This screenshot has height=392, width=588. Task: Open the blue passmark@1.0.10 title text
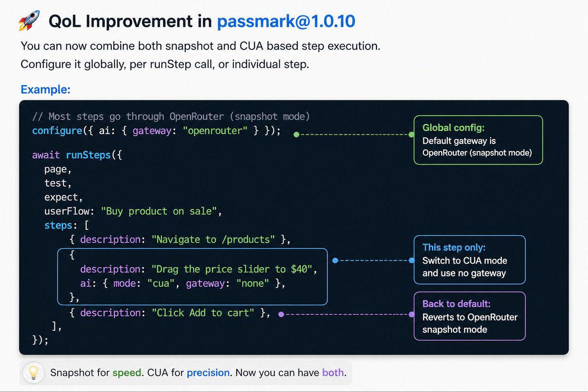coord(286,22)
